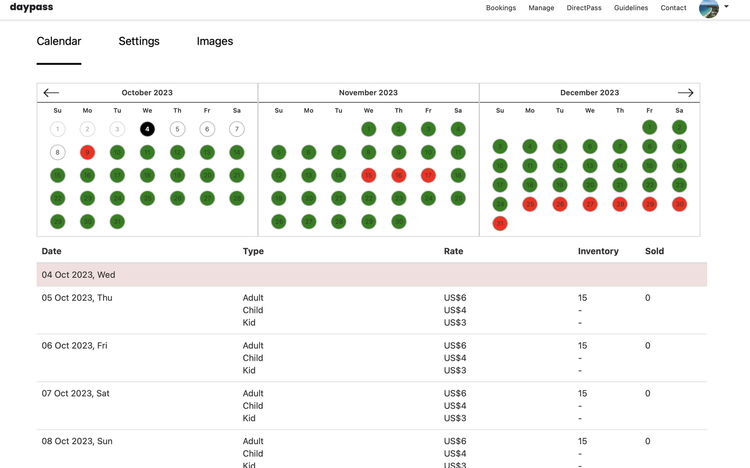Select green November 4 date
The height and width of the screenshot is (468, 750).
click(458, 129)
